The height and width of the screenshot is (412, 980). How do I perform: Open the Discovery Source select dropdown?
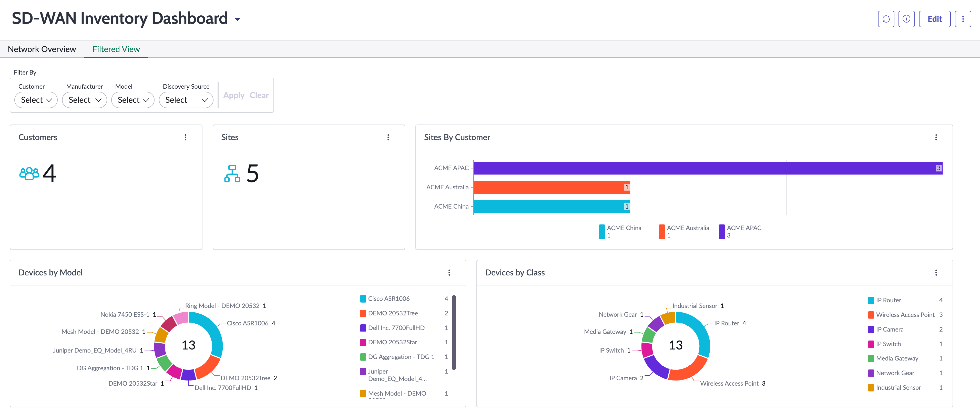click(x=186, y=100)
